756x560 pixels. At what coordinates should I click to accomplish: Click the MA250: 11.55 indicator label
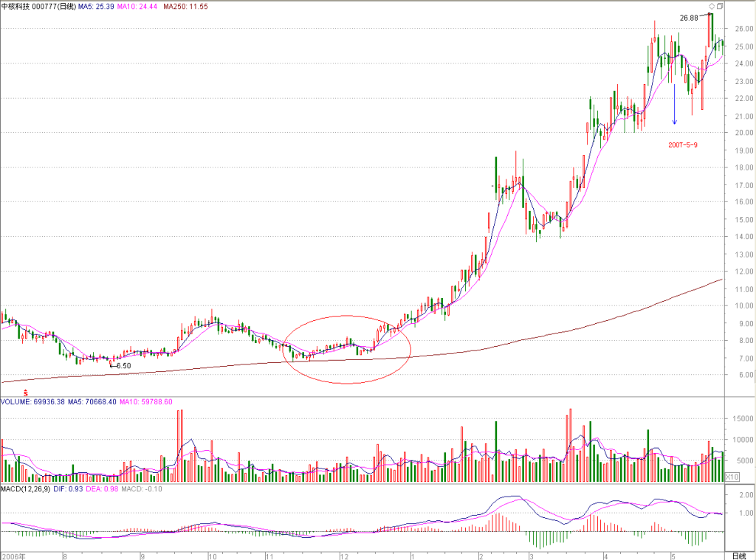pyautogui.click(x=185, y=7)
